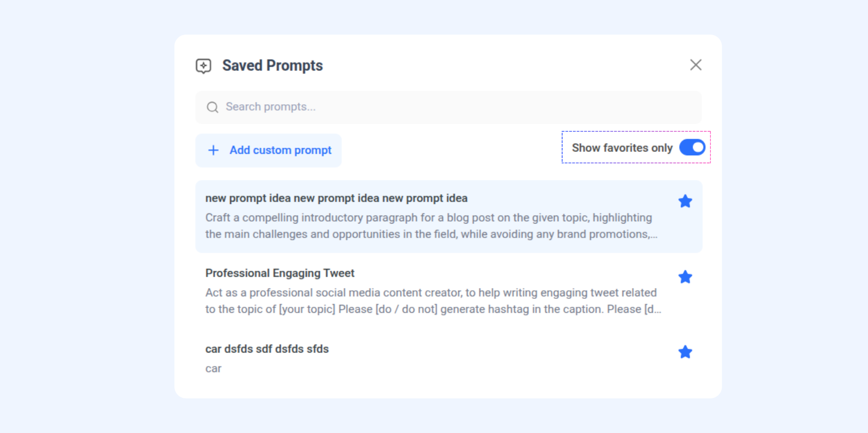Screen dimensions: 868x433
Task: Open the Professional Engaging Tweet prompt
Action: pos(280,273)
